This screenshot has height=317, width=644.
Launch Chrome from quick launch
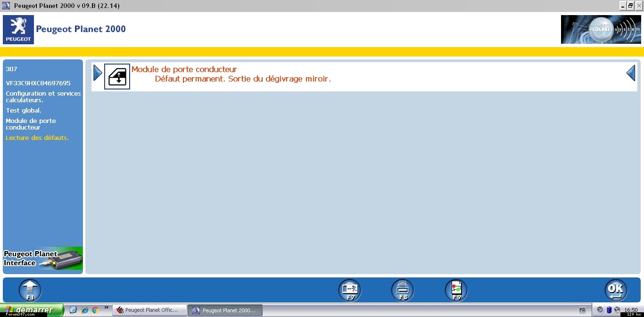[x=95, y=310]
